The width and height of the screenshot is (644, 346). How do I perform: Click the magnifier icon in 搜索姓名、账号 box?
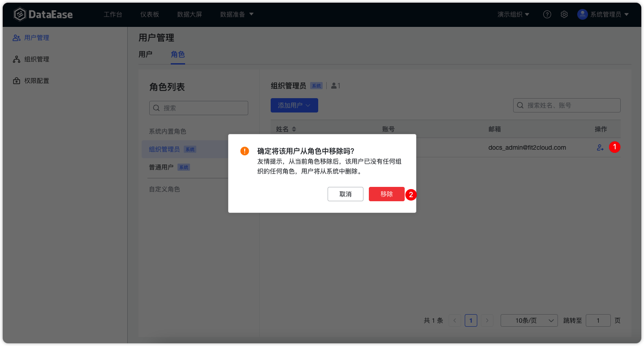(x=520, y=105)
